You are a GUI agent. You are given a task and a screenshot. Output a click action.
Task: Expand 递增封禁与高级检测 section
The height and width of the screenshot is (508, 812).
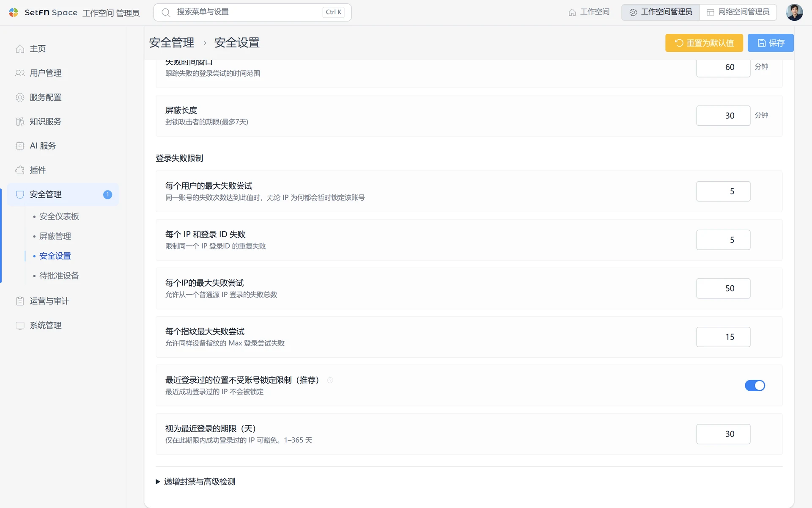click(195, 482)
